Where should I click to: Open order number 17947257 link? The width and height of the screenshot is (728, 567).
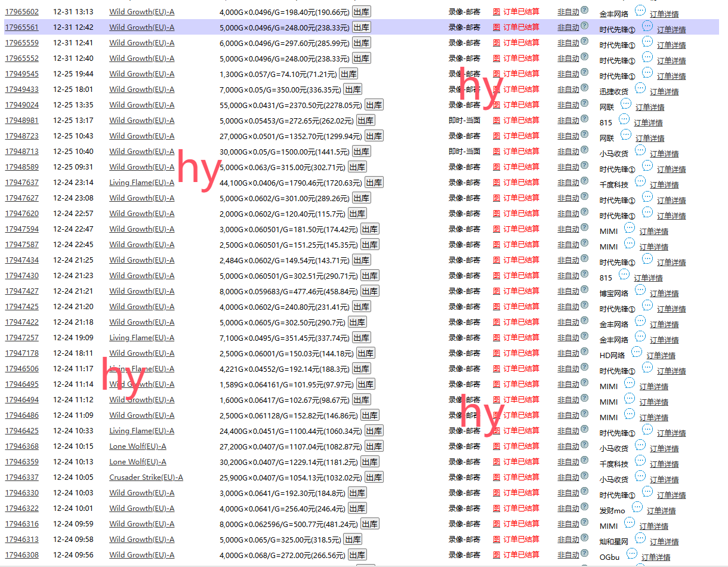(x=22, y=338)
